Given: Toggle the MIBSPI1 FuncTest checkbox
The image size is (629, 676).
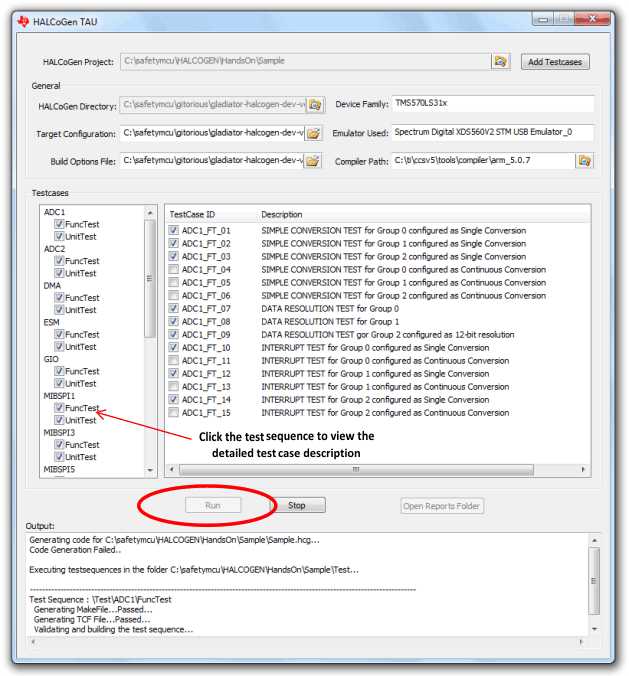Looking at the screenshot, I should tap(59, 407).
